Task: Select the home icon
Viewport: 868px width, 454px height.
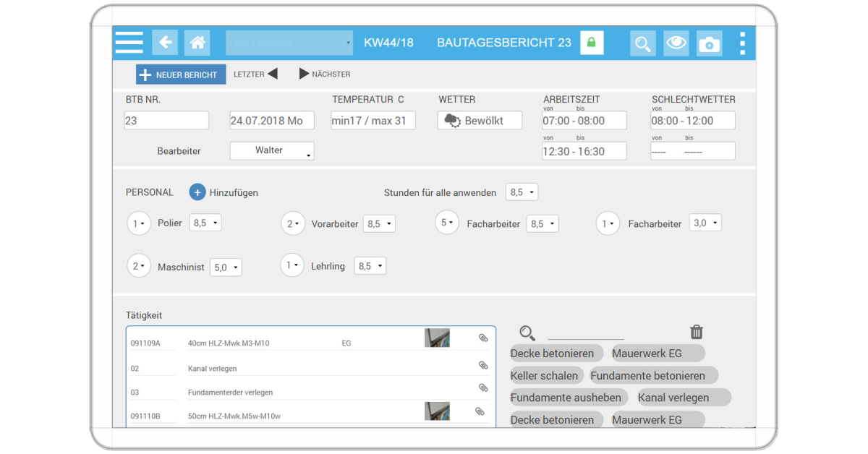Action: point(197,42)
